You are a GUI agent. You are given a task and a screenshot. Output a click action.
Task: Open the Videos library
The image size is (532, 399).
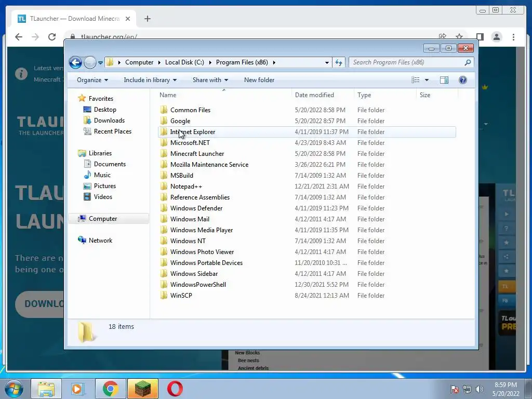tap(103, 197)
